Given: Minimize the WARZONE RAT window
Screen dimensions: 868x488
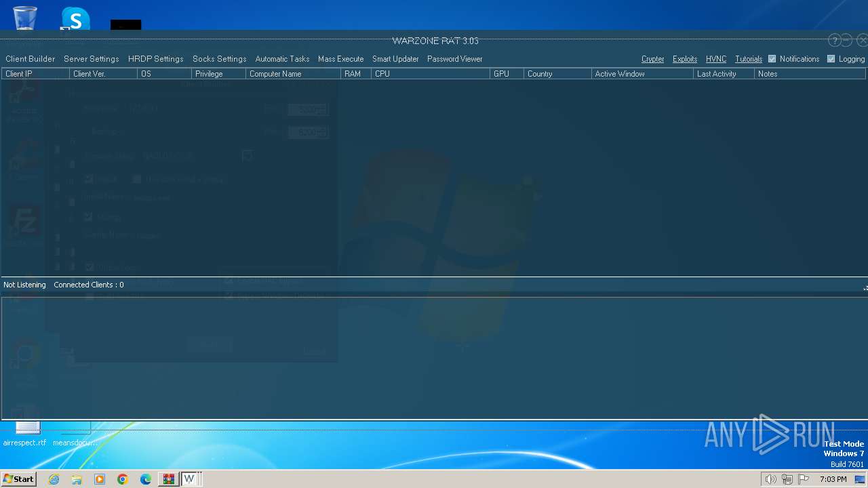Looking at the screenshot, I should 847,41.
